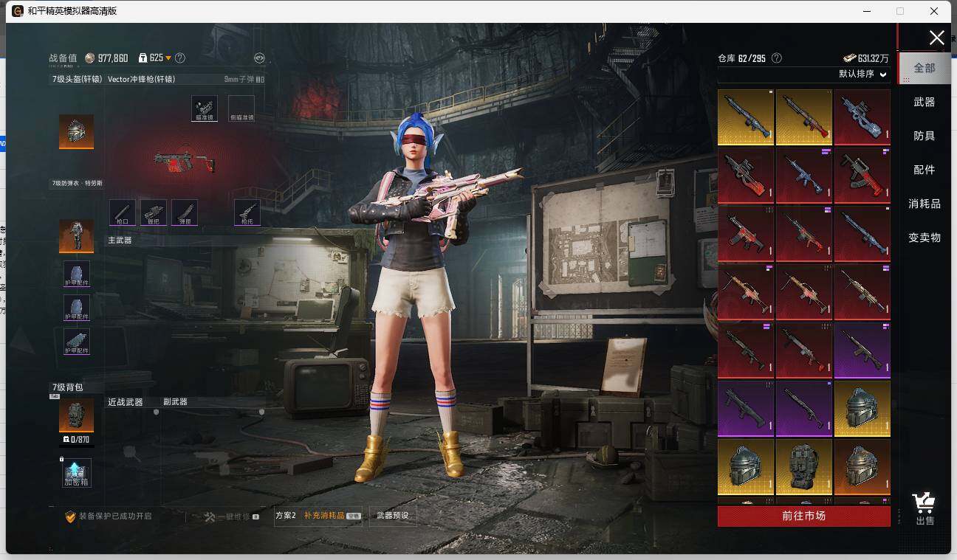Open the 武器预设 weapon presets
The image size is (957, 560).
click(392, 515)
